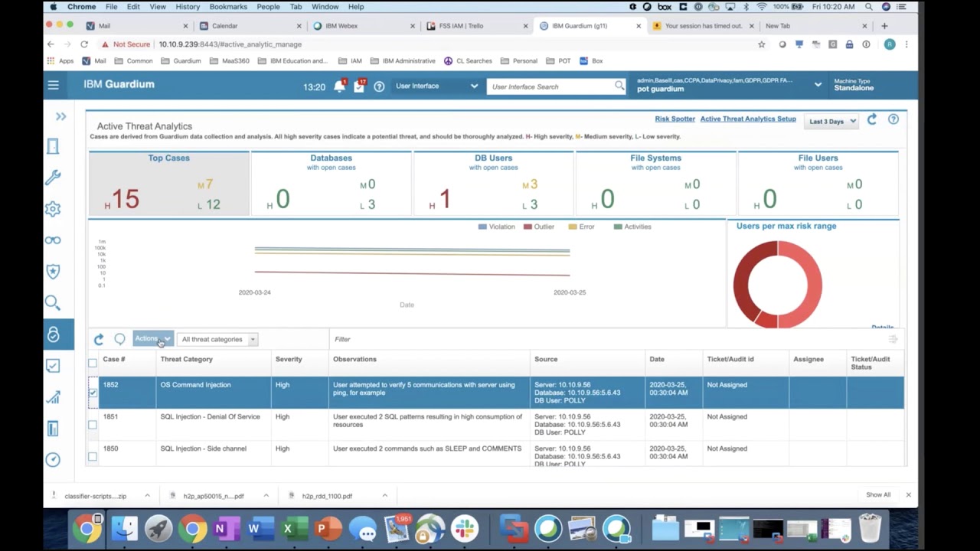Toggle the select-all cases checkbox
The height and width of the screenshot is (551, 980).
[93, 363]
